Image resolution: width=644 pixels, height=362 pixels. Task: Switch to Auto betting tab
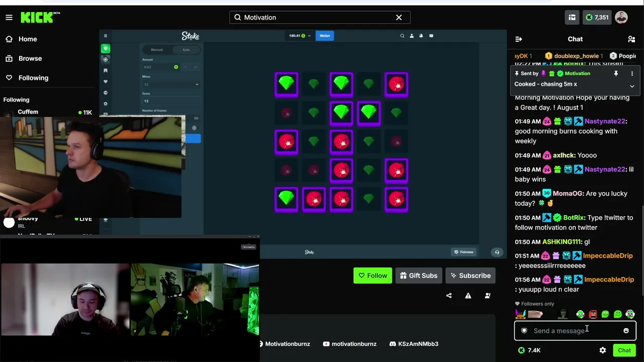tap(186, 50)
